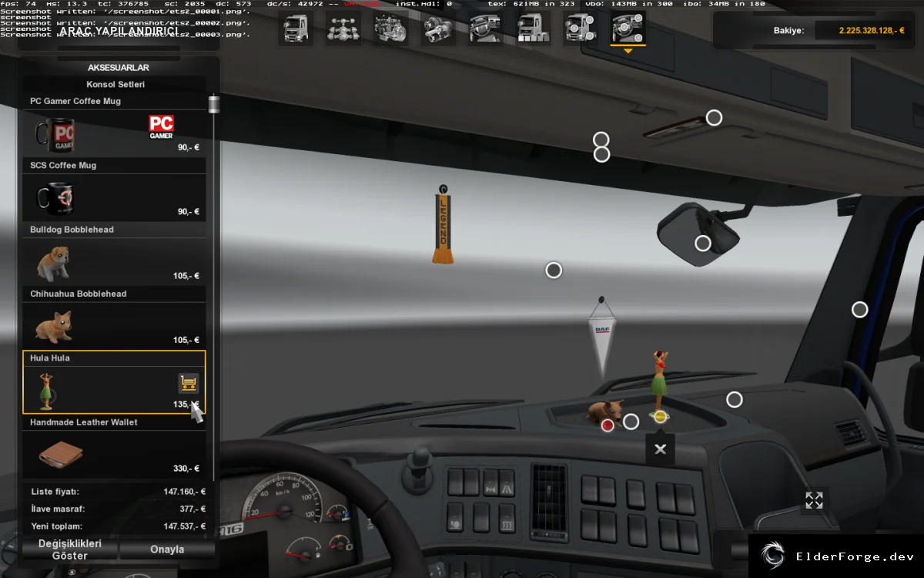This screenshot has width=924, height=578.
Task: Open the transmission configuration category
Action: (438, 29)
